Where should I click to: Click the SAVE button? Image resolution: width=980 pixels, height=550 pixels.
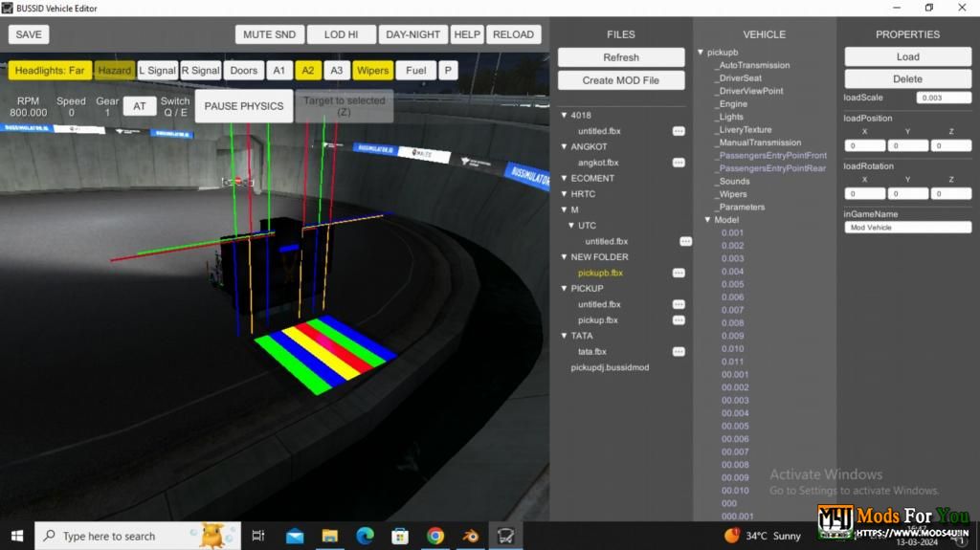click(x=29, y=34)
